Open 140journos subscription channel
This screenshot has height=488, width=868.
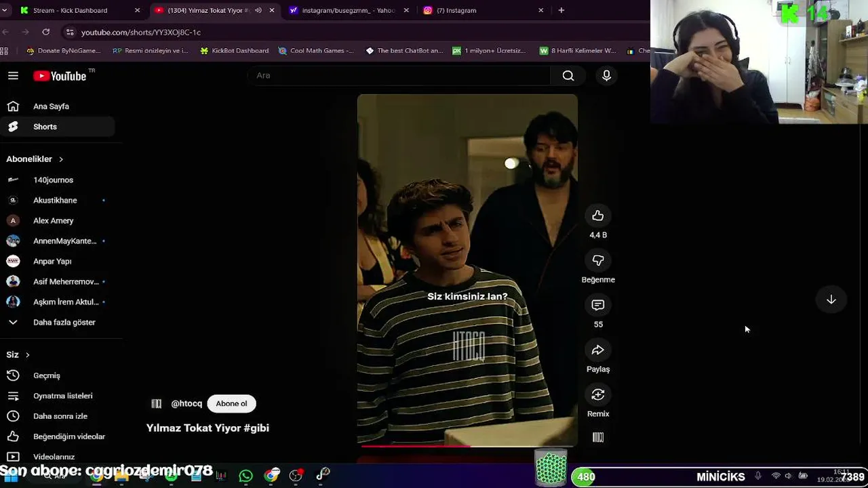click(x=58, y=180)
